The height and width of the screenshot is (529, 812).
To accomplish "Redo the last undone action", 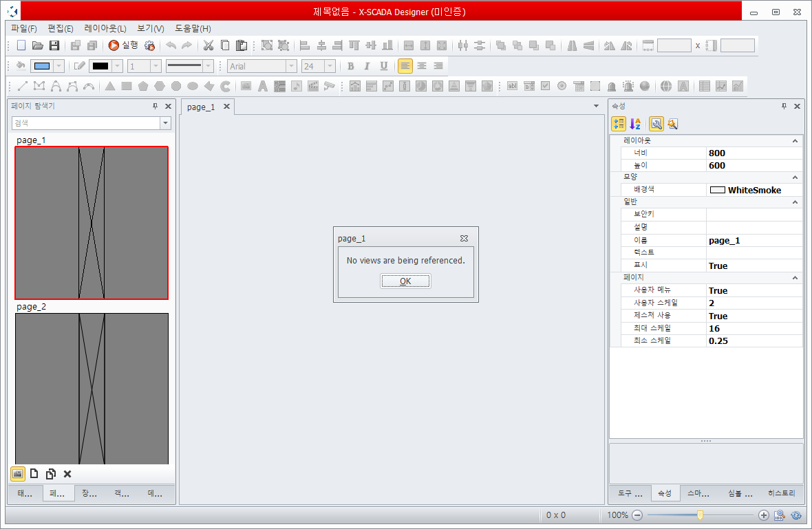I will tap(187, 45).
